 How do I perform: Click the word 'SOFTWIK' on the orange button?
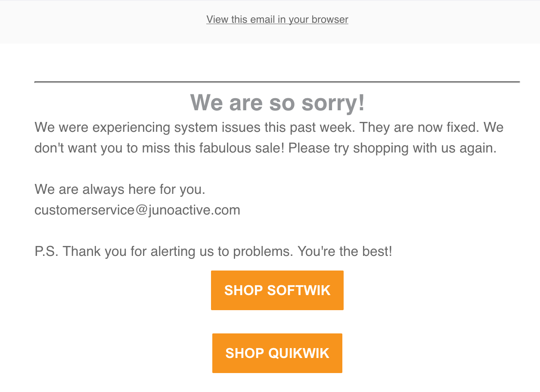(x=298, y=290)
